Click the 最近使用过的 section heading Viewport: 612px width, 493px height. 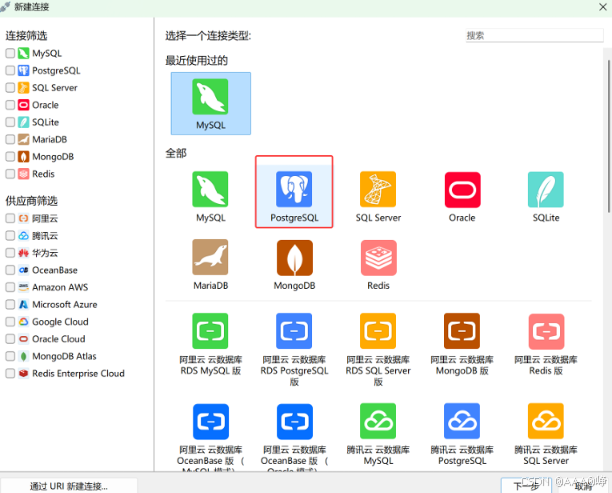[196, 61]
